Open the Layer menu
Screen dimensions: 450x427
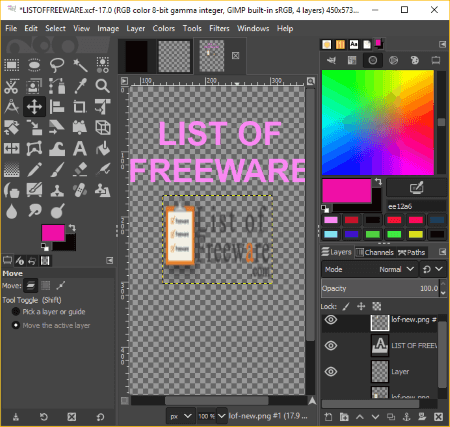click(136, 29)
